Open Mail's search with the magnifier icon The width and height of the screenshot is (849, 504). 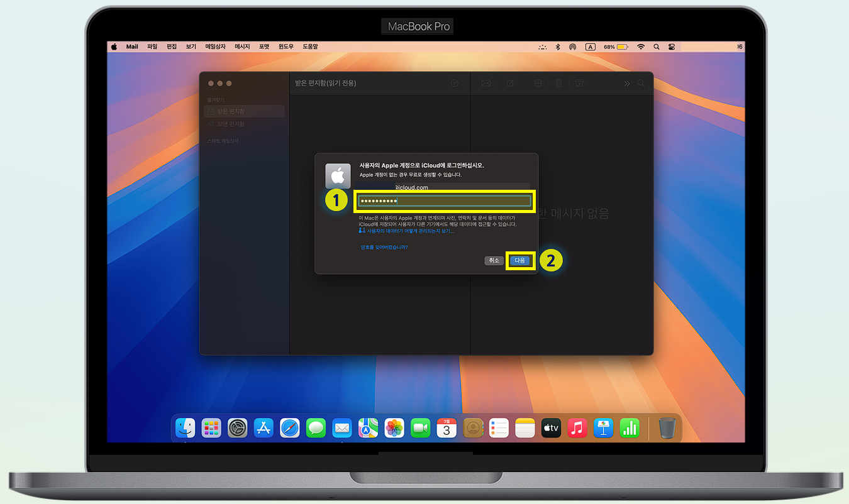pos(641,83)
